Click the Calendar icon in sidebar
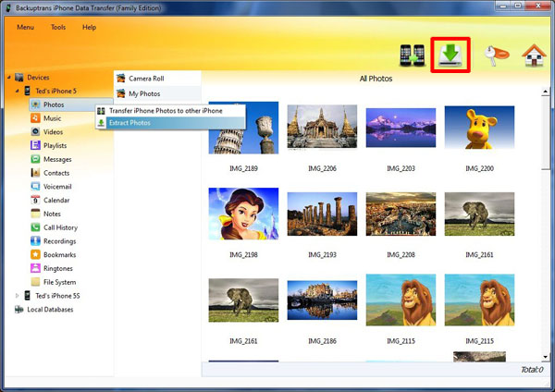Viewport: 555px width, 392px height. coord(35,201)
